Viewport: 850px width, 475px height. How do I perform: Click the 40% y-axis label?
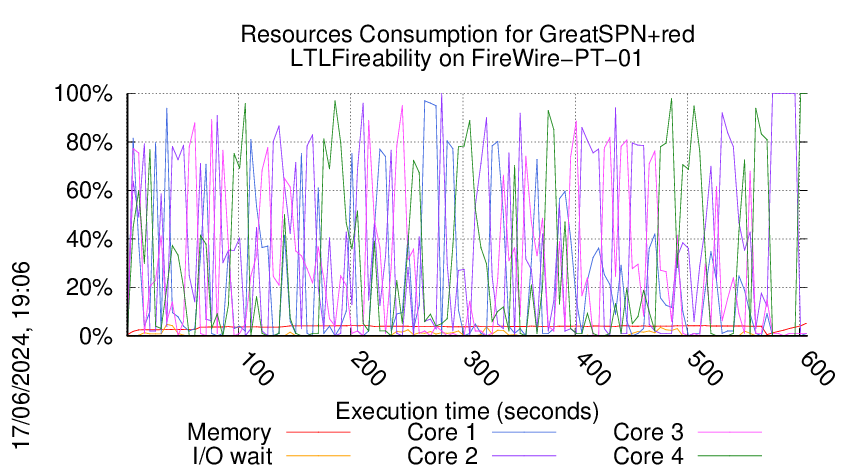[89, 239]
